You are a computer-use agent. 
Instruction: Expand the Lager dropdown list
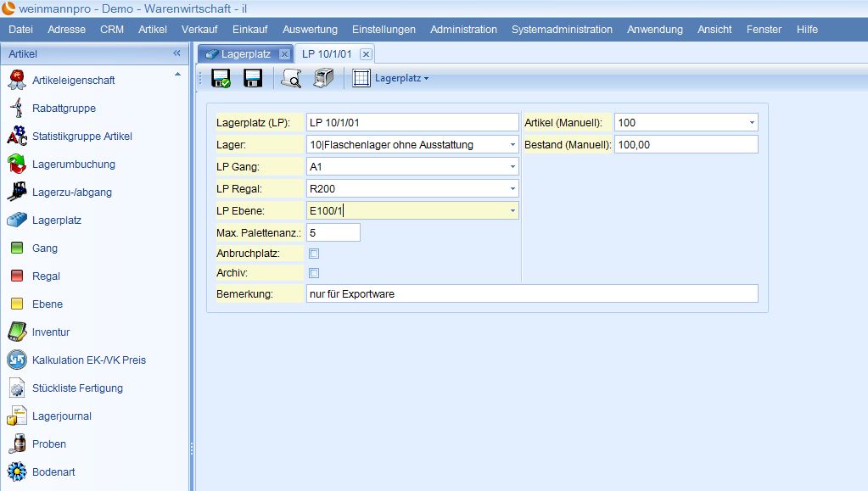[x=512, y=145]
